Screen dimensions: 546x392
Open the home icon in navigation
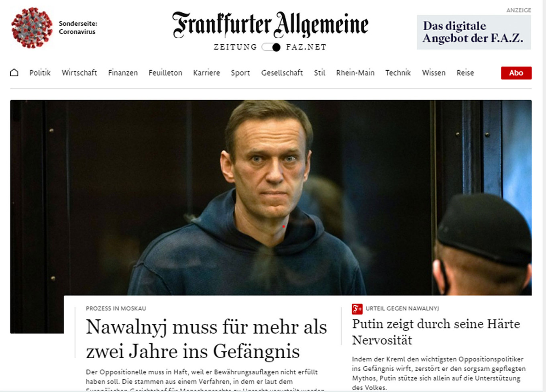pos(14,73)
